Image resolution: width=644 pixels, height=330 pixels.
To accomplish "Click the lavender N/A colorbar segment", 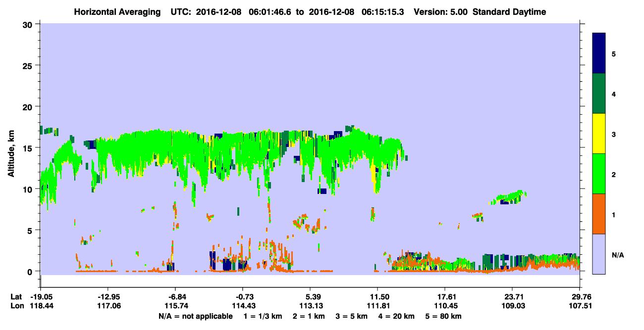I will (x=599, y=254).
